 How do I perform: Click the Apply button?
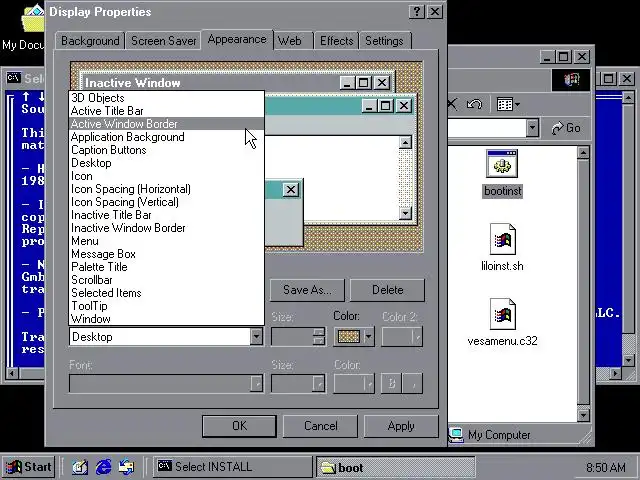tap(401, 426)
